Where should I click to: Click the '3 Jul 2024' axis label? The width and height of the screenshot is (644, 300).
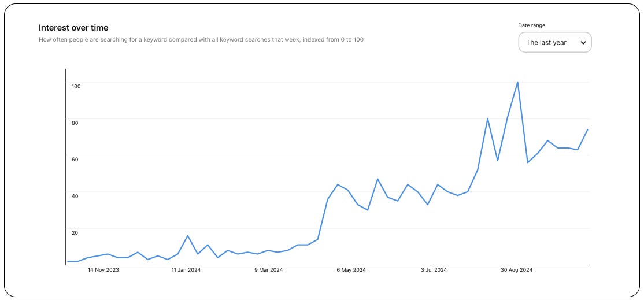pyautogui.click(x=434, y=270)
